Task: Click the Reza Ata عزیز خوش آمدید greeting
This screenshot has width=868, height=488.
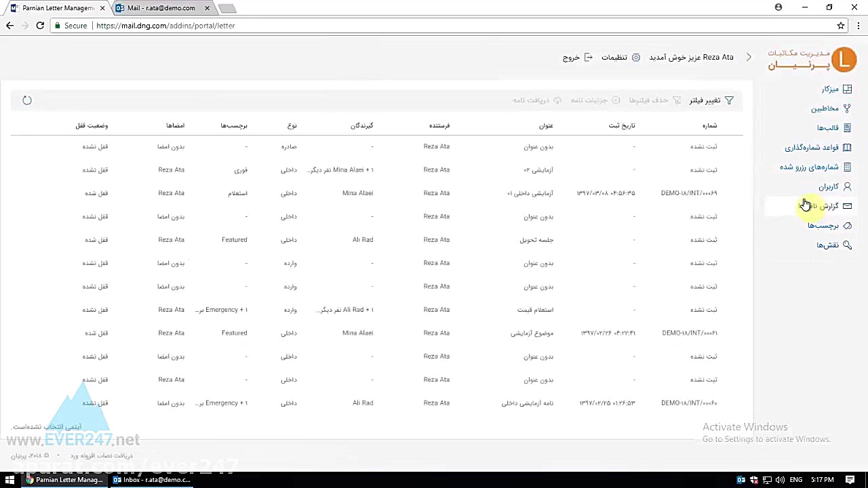Action: [691, 58]
